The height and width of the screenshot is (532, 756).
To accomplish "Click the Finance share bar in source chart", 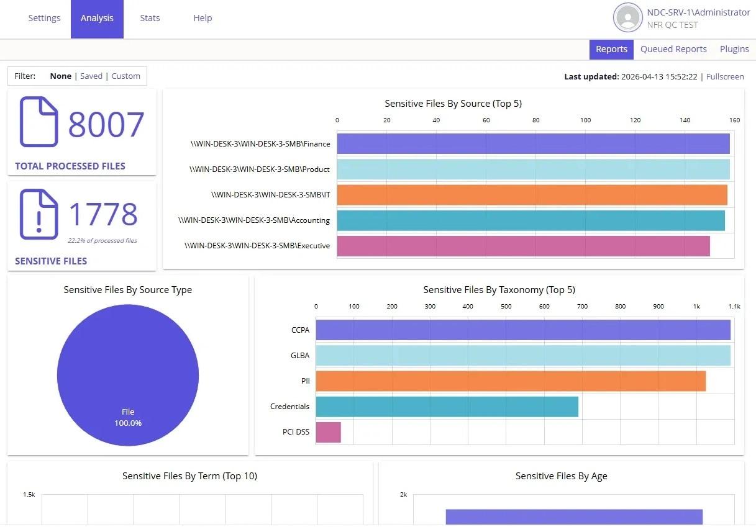I will [x=534, y=144].
